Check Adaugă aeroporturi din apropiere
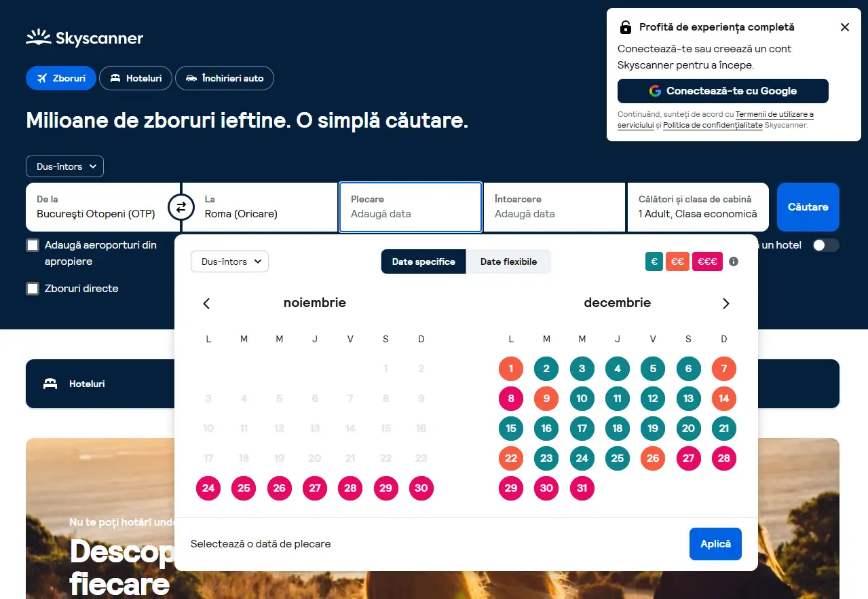The width and height of the screenshot is (868, 599). [x=33, y=245]
